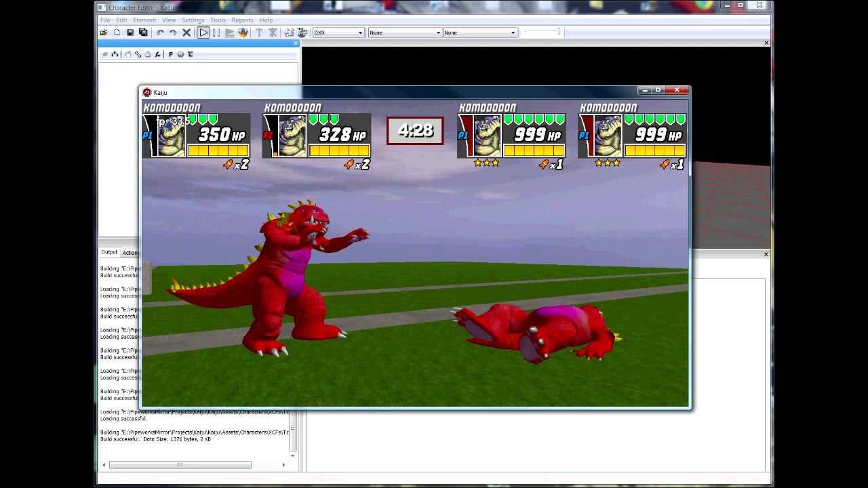Open the DX9 renderer dropdown
This screenshot has width=868, height=488.
click(x=338, y=33)
